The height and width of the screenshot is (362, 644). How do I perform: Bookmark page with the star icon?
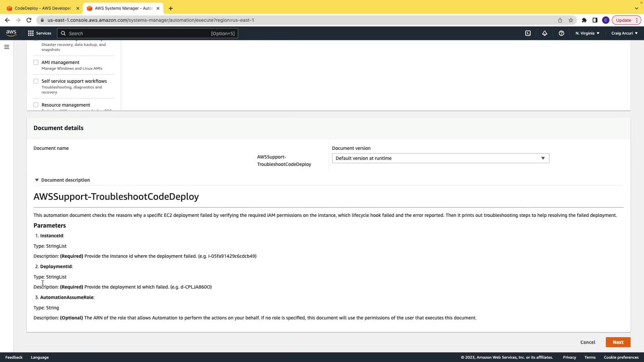571,20
